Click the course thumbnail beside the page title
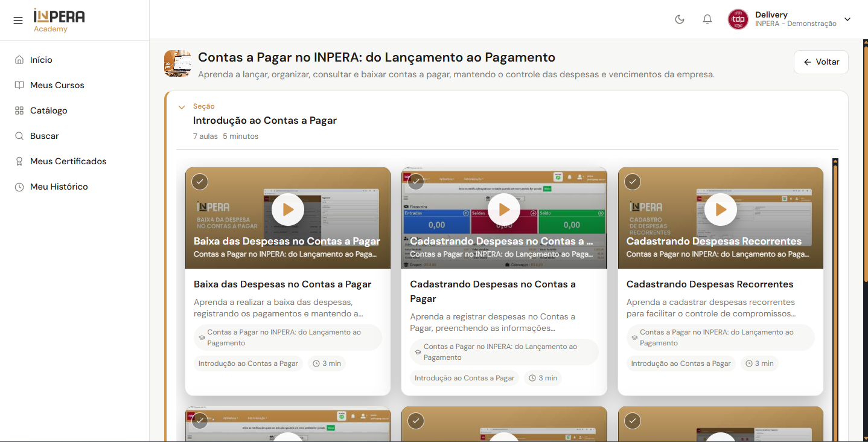The height and width of the screenshot is (442, 868). (x=177, y=63)
